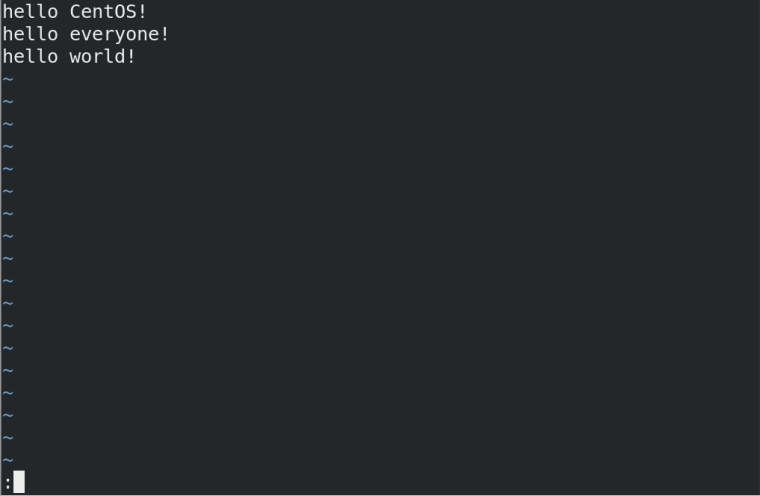Click the white block cursor on the command line
This screenshot has width=760, height=496.
click(x=19, y=481)
